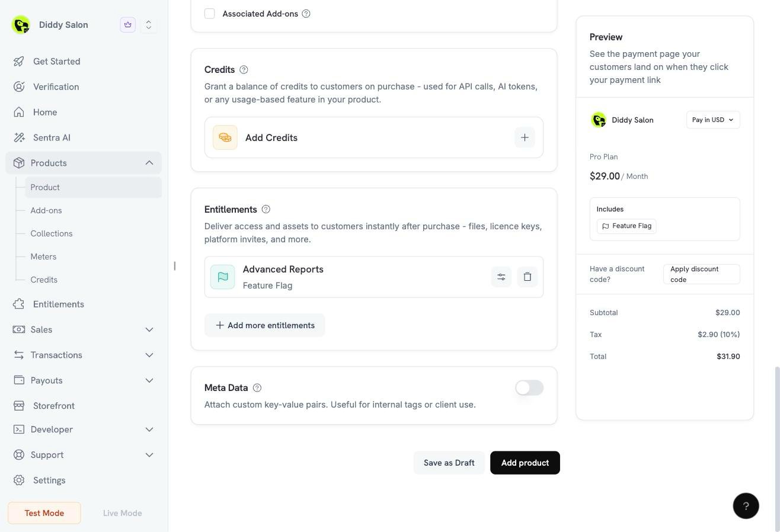The image size is (780, 532).
Task: Click the Pro Plan label in preview
Action: (x=603, y=157)
